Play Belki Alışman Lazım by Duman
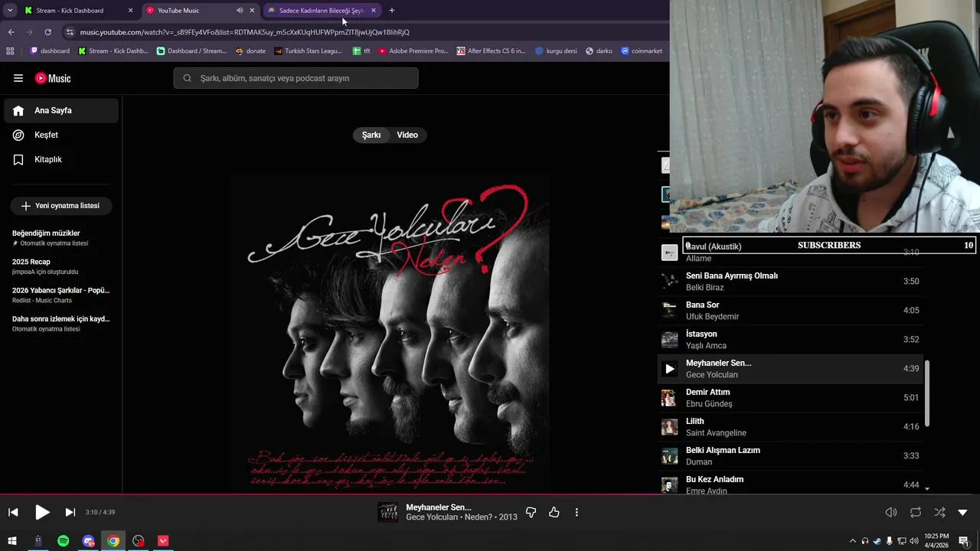This screenshot has height=551, width=980. pyautogui.click(x=791, y=455)
